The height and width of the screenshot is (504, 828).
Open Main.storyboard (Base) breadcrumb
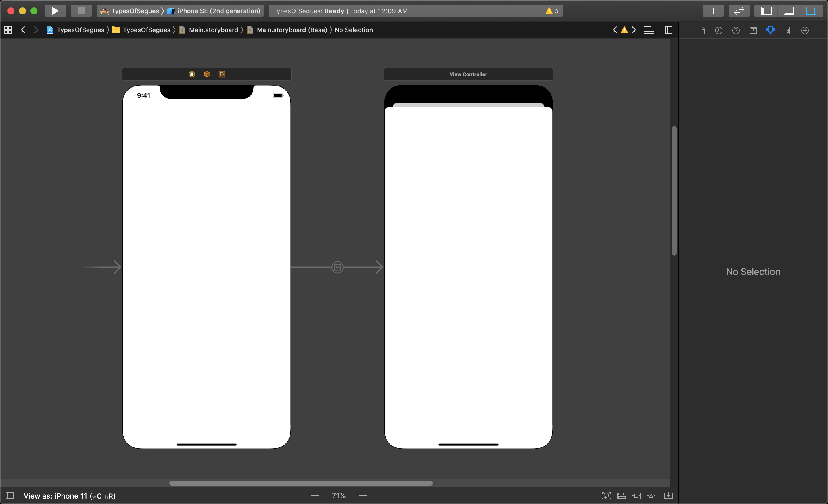[287, 30]
